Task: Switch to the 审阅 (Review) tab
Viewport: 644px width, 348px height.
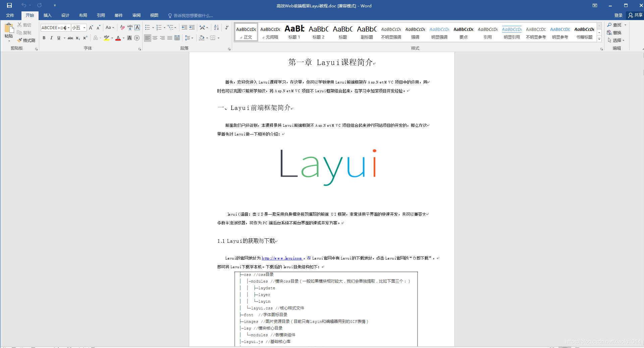Action: pos(137,15)
